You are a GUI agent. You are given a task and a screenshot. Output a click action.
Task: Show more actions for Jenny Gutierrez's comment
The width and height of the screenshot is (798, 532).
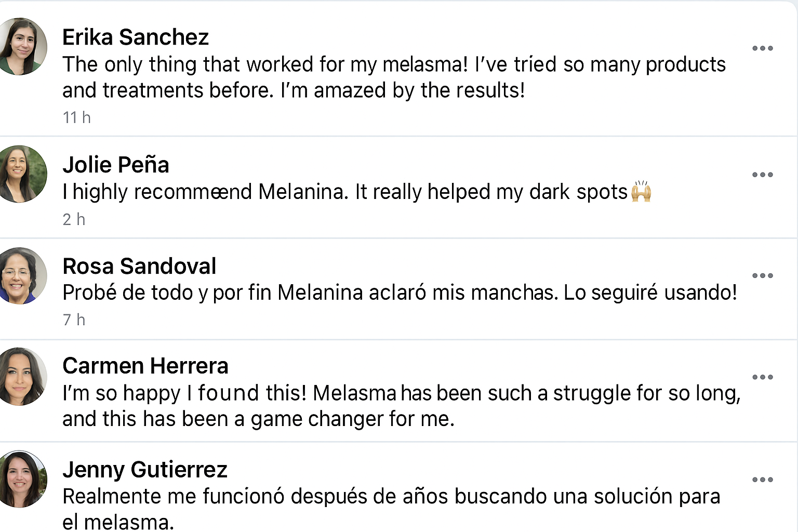[762, 480]
